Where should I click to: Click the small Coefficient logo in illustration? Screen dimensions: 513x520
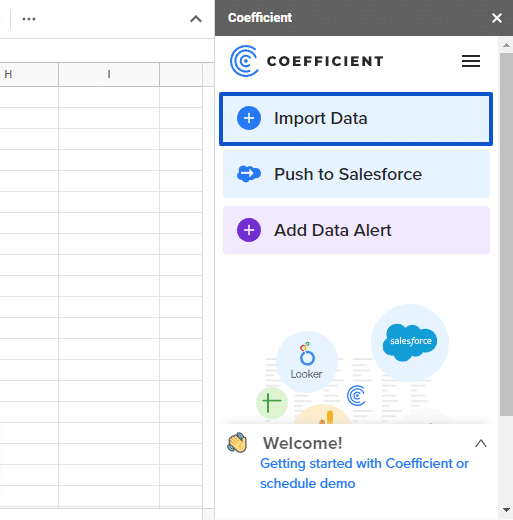point(356,395)
